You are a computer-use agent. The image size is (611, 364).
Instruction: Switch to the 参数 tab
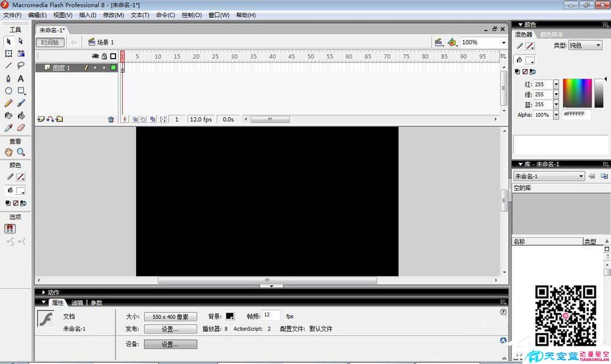(x=97, y=303)
